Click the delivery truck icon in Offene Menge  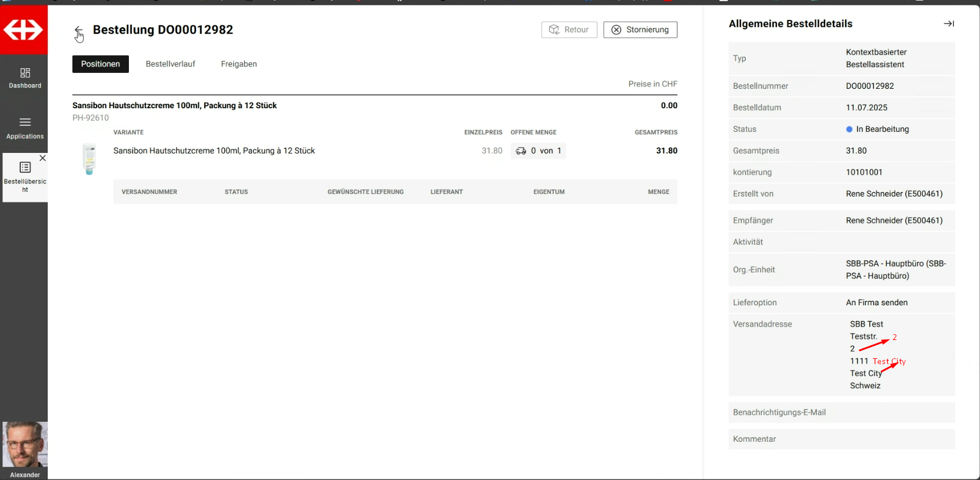pyautogui.click(x=521, y=151)
